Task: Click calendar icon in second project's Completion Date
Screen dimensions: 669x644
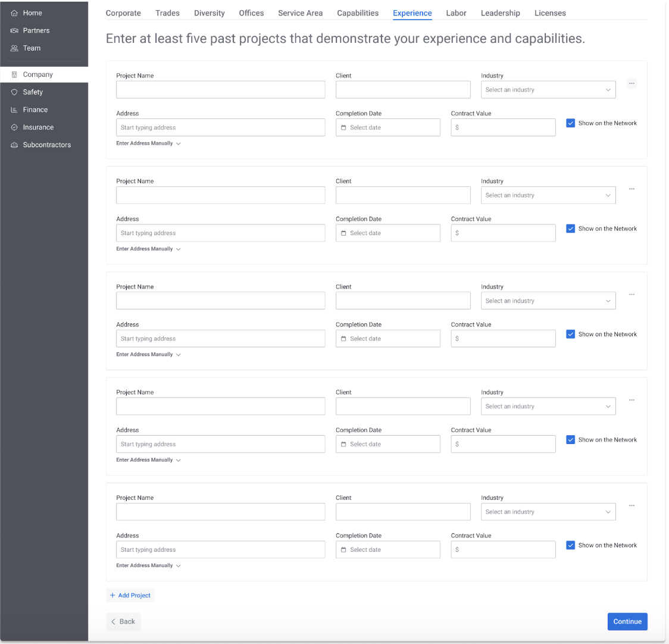Action: tap(343, 233)
